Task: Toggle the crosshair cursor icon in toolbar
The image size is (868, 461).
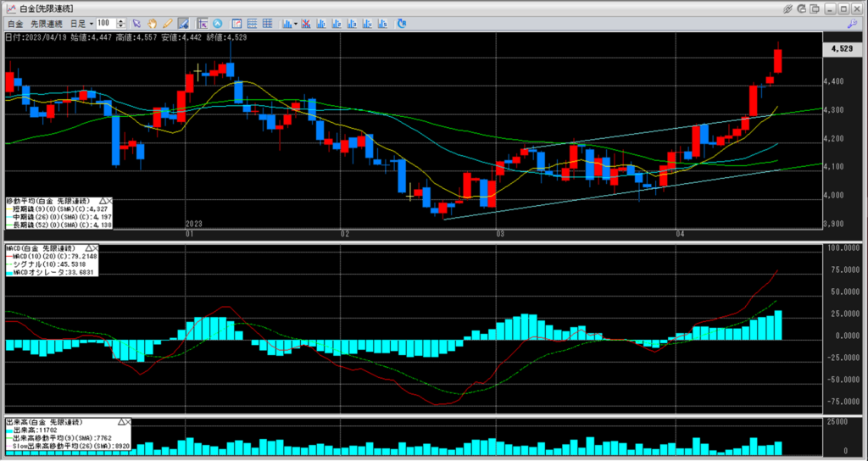Action: 203,24
